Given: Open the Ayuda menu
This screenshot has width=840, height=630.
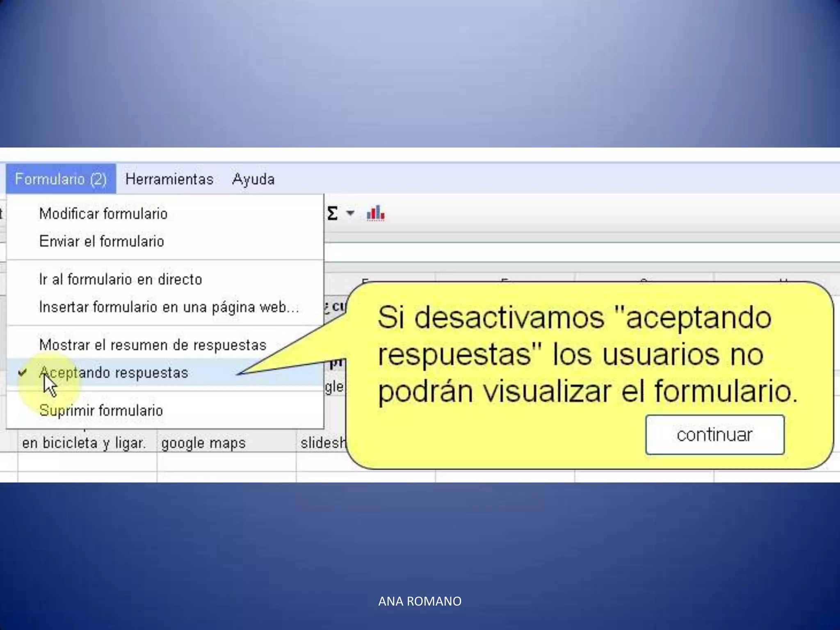Looking at the screenshot, I should pyautogui.click(x=253, y=179).
